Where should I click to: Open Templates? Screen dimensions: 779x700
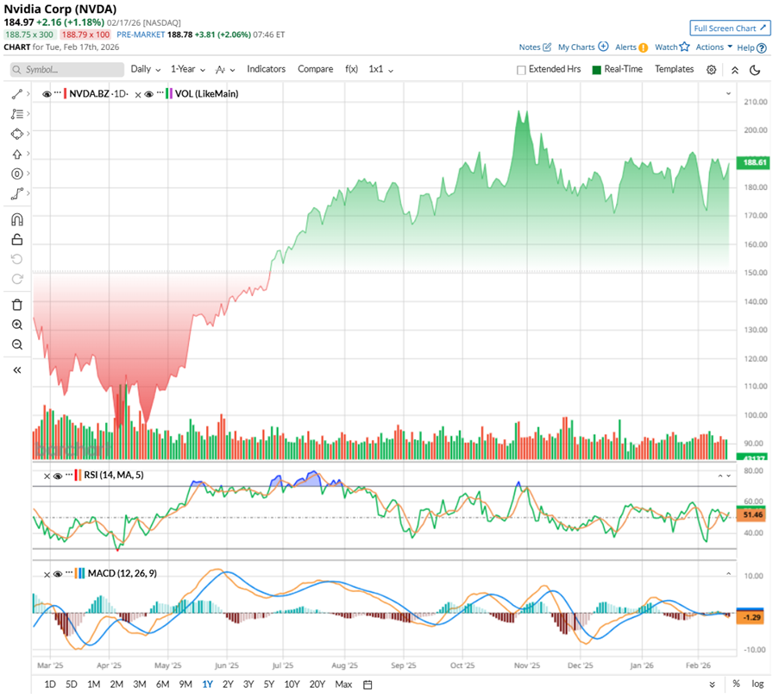coord(674,69)
